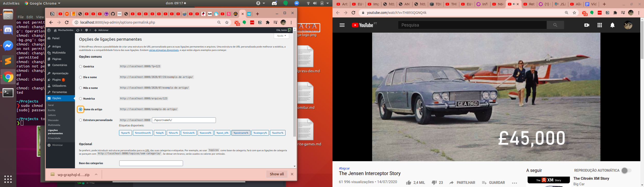Click GUARDAR to save the video
Image resolution: width=644 pixels, height=187 pixels.
tap(493, 183)
